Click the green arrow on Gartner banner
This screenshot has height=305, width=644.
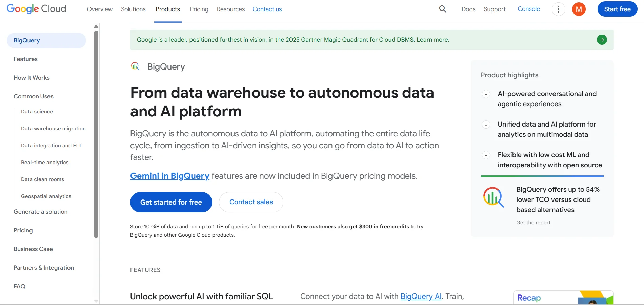pyautogui.click(x=602, y=40)
